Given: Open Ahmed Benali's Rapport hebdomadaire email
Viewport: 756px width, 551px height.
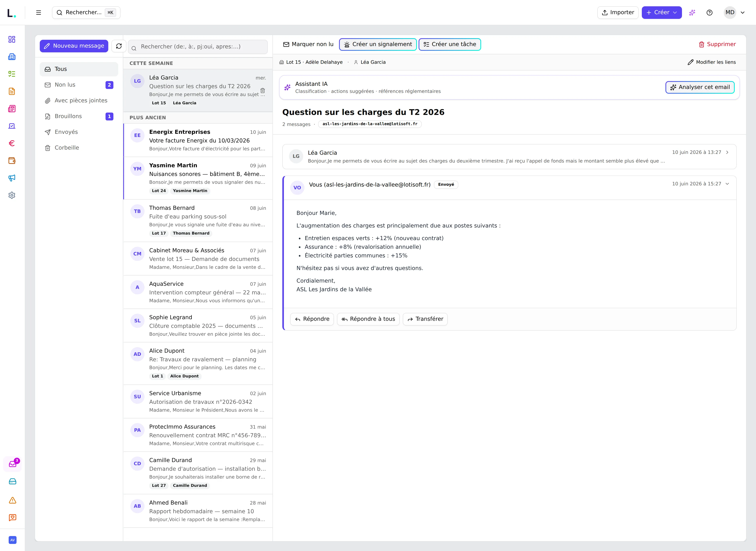Looking at the screenshot, I should tap(198, 511).
